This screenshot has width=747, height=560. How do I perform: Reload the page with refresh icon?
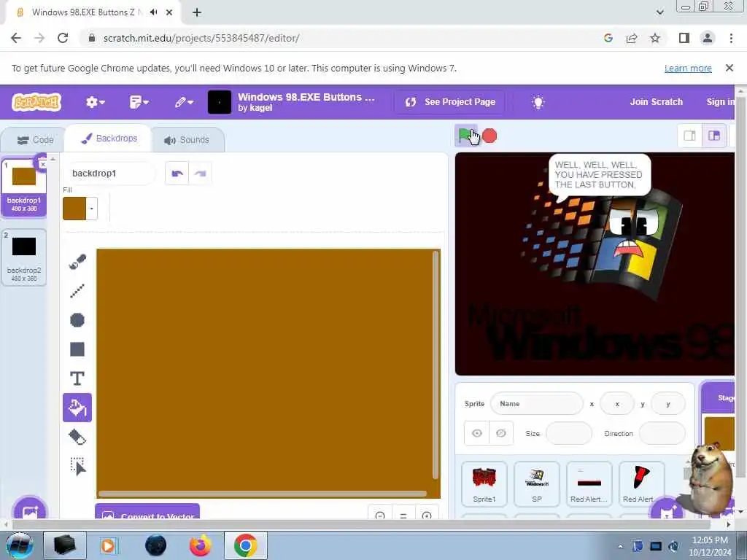point(63,38)
